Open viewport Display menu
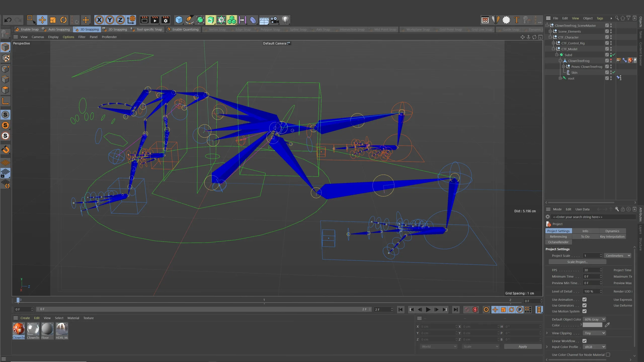This screenshot has height=362, width=644. [x=53, y=37]
